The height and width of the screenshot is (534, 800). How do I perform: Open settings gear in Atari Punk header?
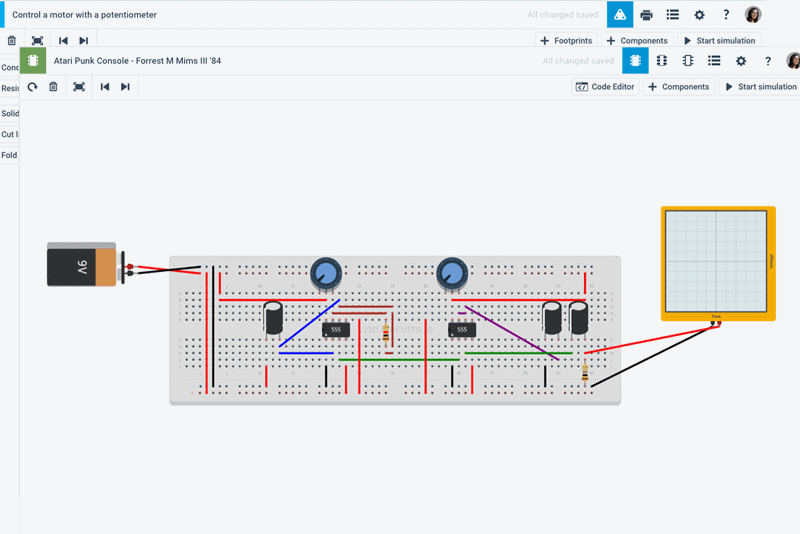[x=741, y=61]
